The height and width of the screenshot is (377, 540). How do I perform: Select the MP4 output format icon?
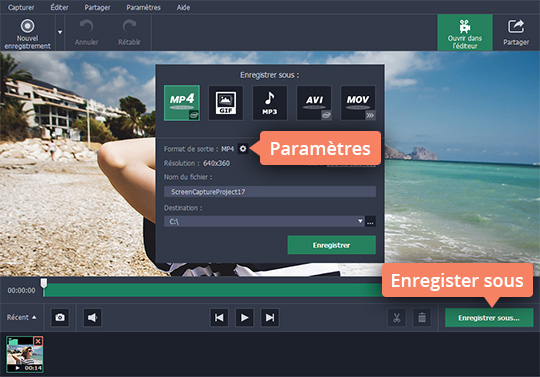click(x=182, y=103)
